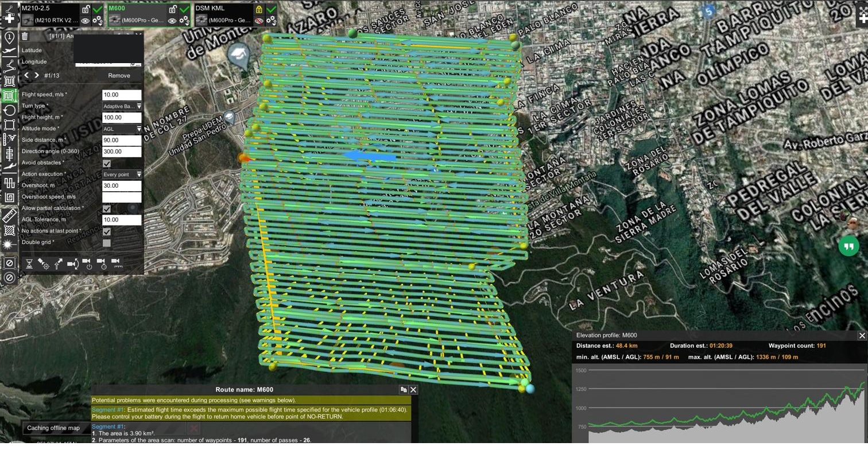
Task: Uncheck Avoid obstacles checkbox
Action: (106, 163)
